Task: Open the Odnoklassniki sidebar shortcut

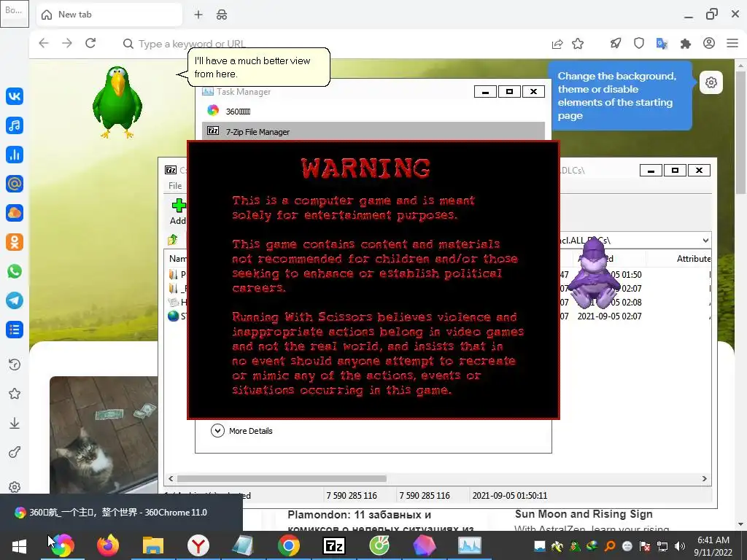Action: [15, 242]
